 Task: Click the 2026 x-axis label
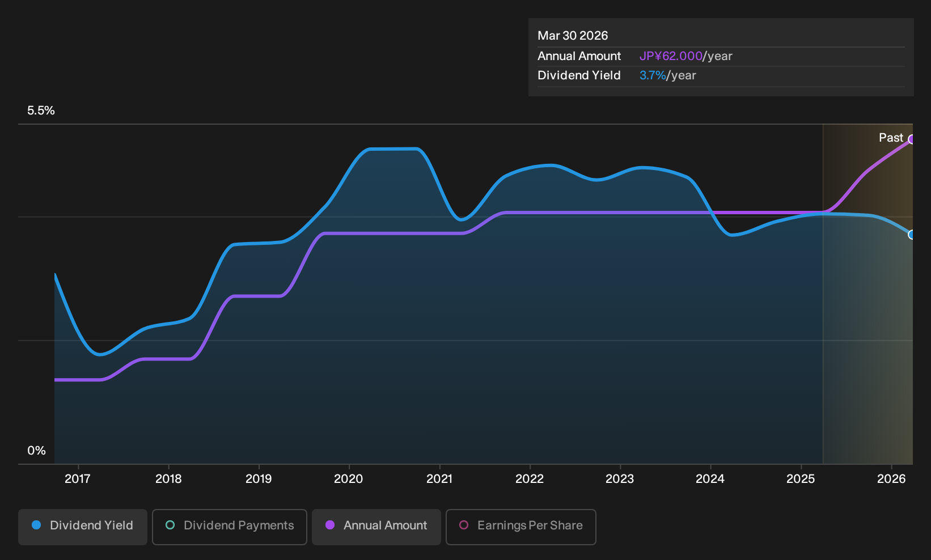point(891,479)
